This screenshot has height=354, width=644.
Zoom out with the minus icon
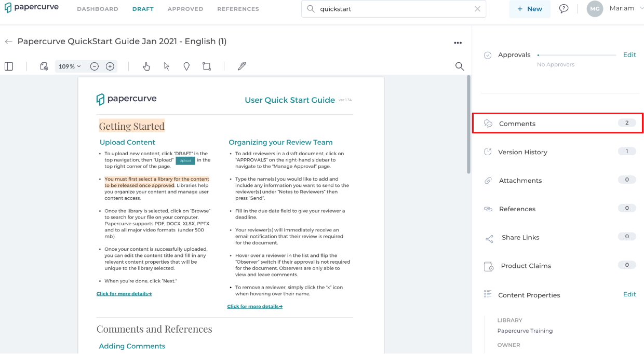point(95,66)
